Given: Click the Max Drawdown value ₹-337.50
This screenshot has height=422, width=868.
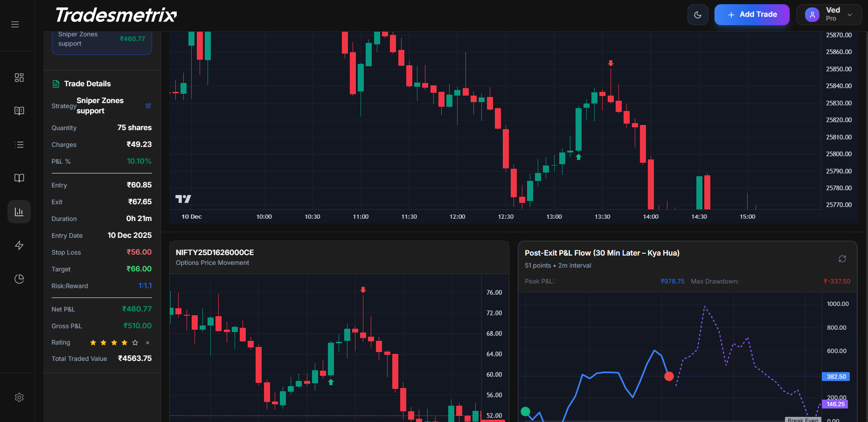Looking at the screenshot, I should pyautogui.click(x=837, y=281).
